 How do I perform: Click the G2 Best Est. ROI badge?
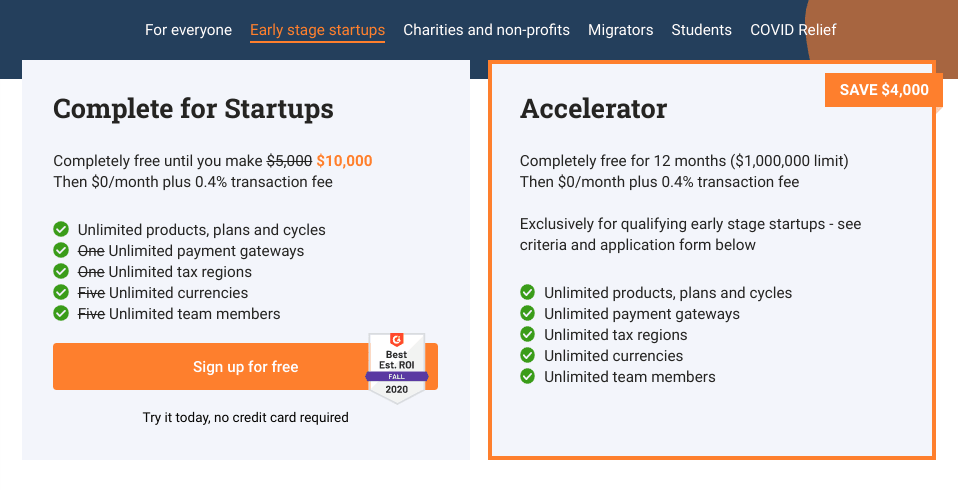pos(397,368)
